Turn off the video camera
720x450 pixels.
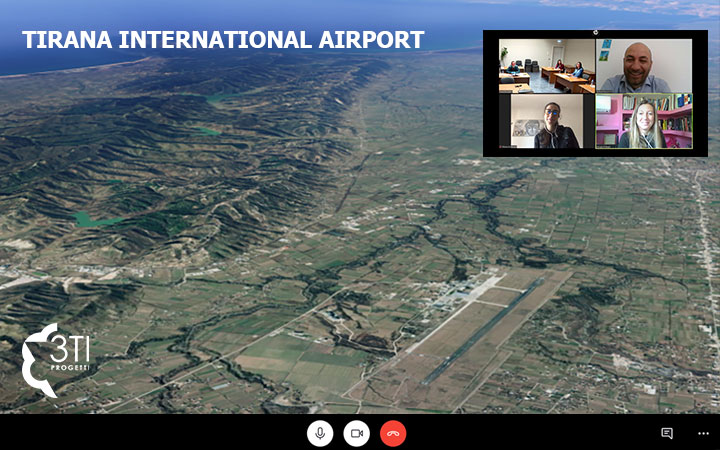tap(356, 433)
